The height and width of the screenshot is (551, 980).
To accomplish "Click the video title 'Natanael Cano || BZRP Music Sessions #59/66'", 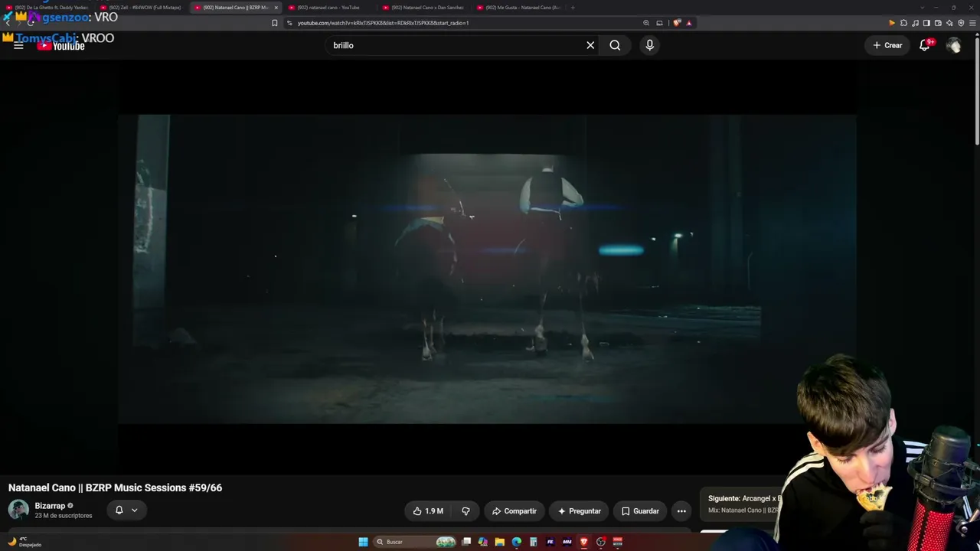I will (115, 487).
